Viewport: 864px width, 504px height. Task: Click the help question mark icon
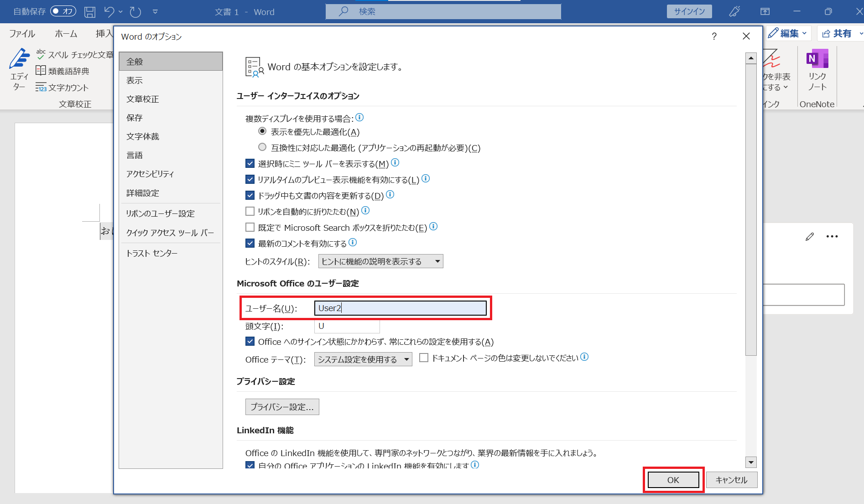coord(714,36)
